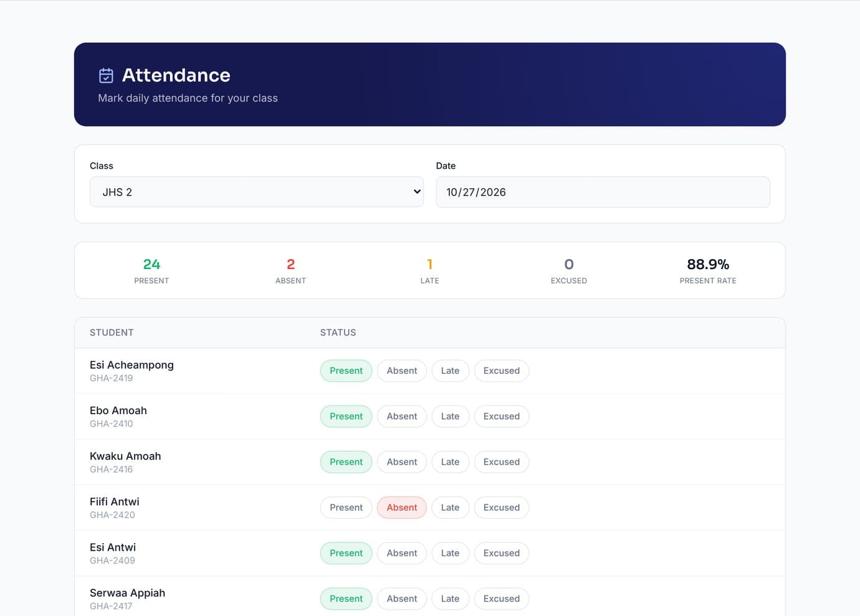Toggle Absent for Serwaa Appiah
Image resolution: width=860 pixels, height=616 pixels.
[x=402, y=599]
